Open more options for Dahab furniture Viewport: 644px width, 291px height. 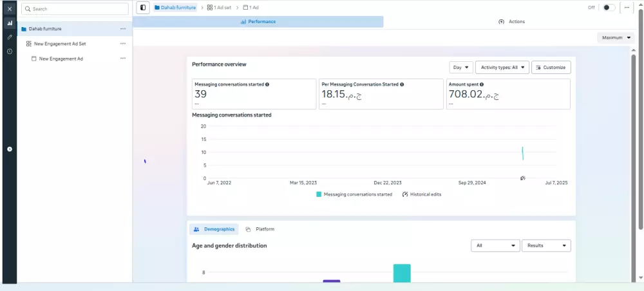[123, 29]
